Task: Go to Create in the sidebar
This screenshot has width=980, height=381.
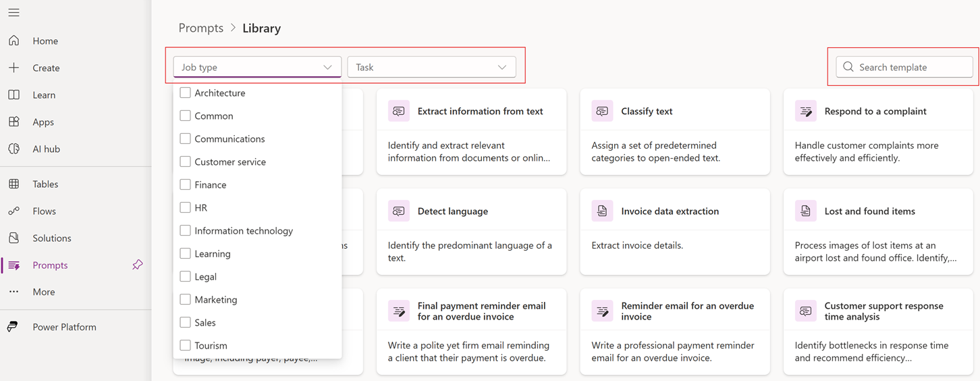Action: (46, 68)
